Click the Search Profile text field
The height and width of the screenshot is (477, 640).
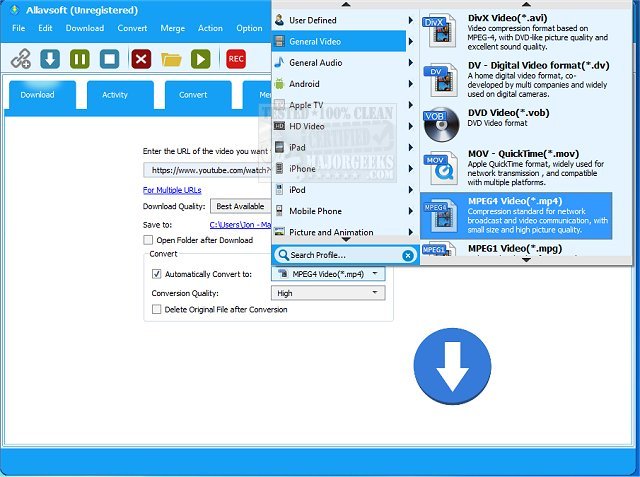[345, 255]
